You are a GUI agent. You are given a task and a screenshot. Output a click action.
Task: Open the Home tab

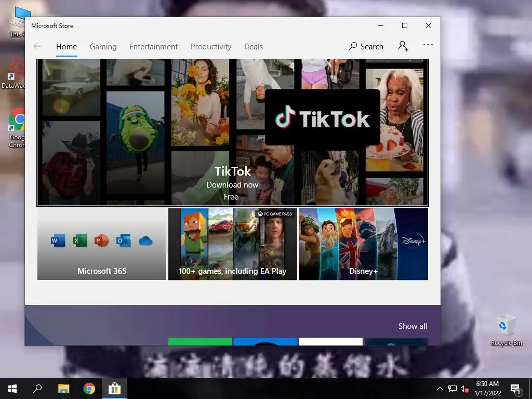[66, 46]
